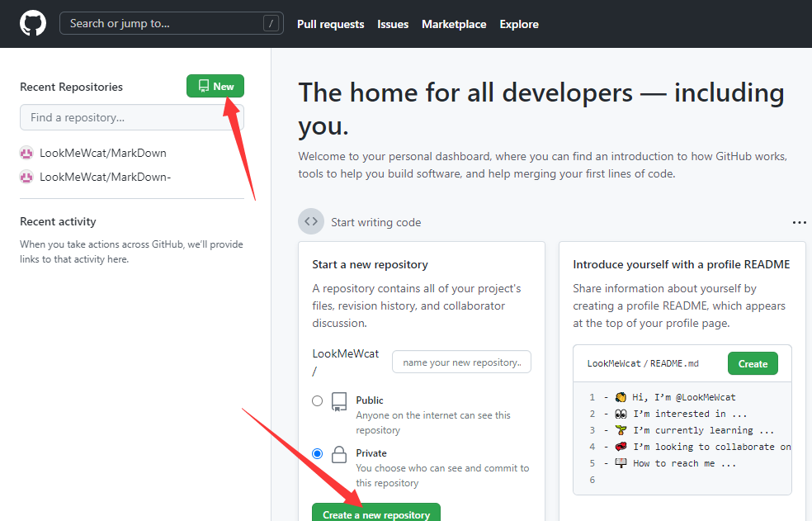Click the Recent activity heading
The width and height of the screenshot is (812, 521).
[58, 221]
